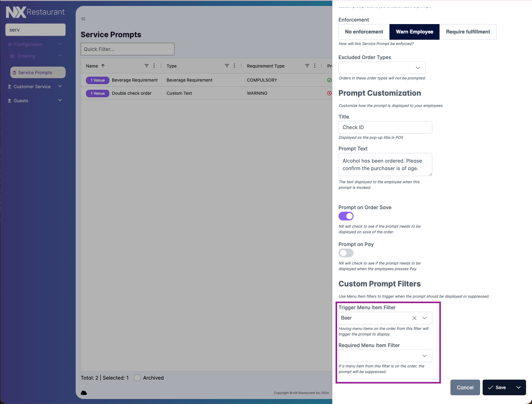
Task: Click the cloud status icon
Action: pos(84,393)
